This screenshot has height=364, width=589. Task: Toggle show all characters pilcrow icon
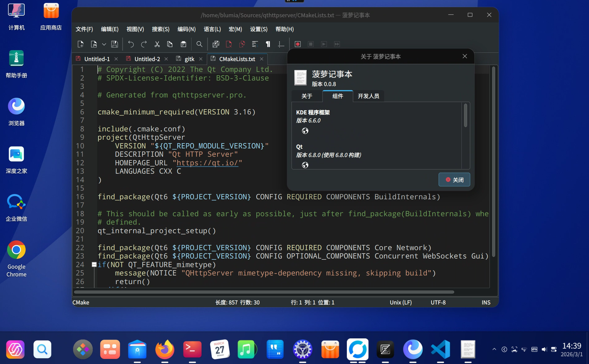[x=268, y=44]
